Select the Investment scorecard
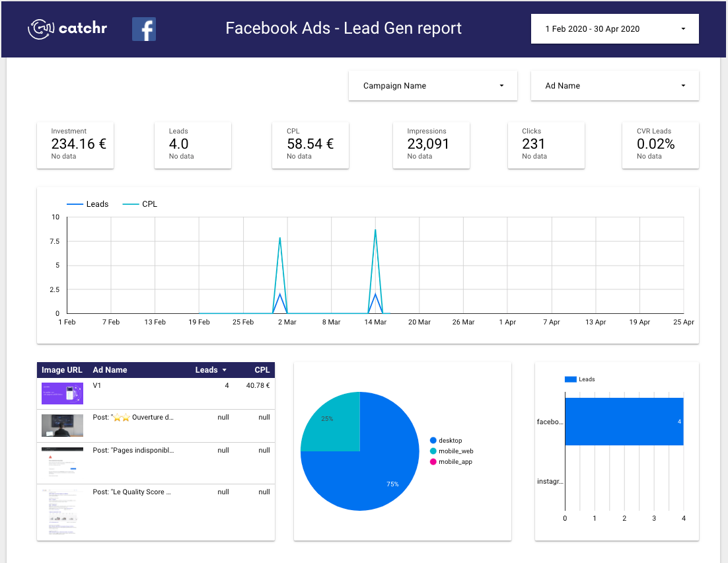 coord(75,144)
